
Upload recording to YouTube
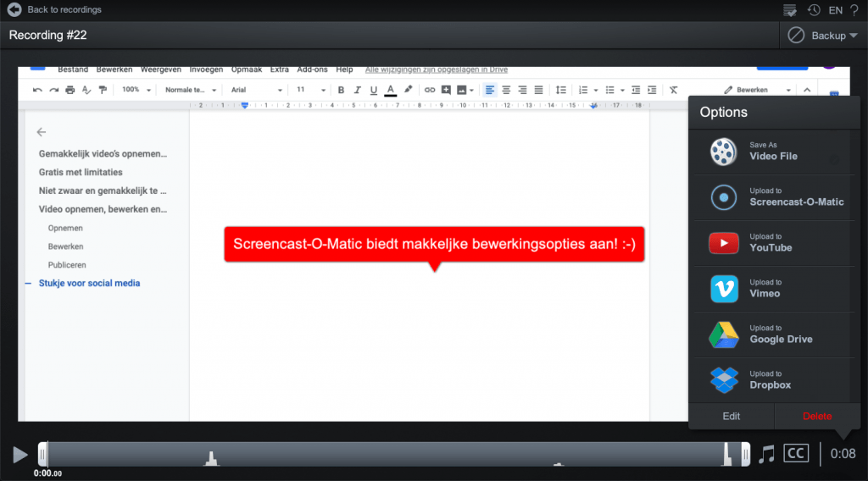(x=774, y=243)
